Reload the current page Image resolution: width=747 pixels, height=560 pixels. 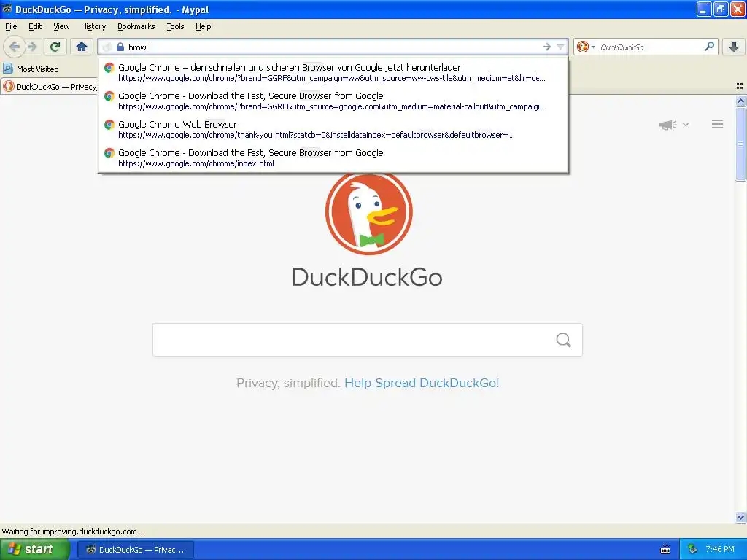[x=55, y=47]
